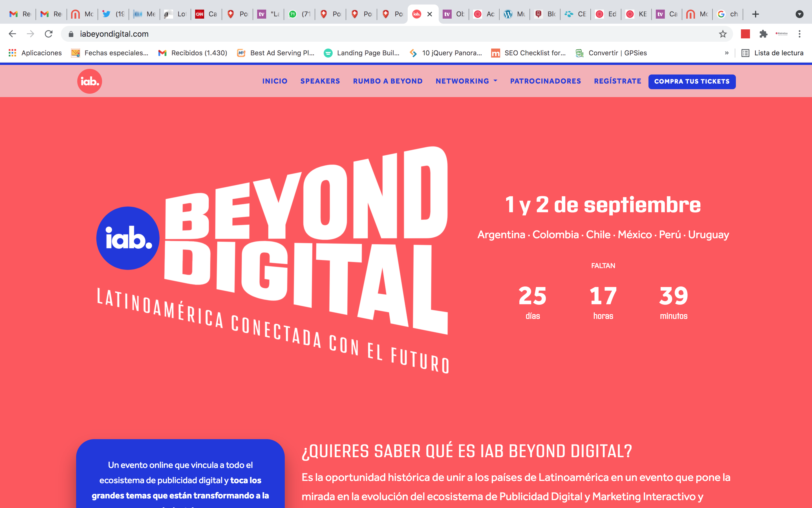The width and height of the screenshot is (812, 508).
Task: Open the REGÍSTRATE nav item
Action: pyautogui.click(x=617, y=81)
